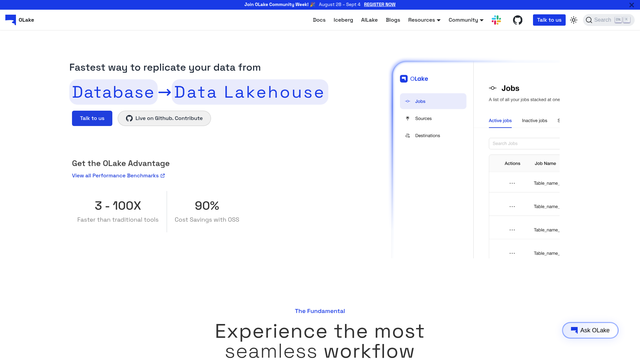Open the GitHub icon in navbar
This screenshot has height=360, width=640.
[518, 20]
